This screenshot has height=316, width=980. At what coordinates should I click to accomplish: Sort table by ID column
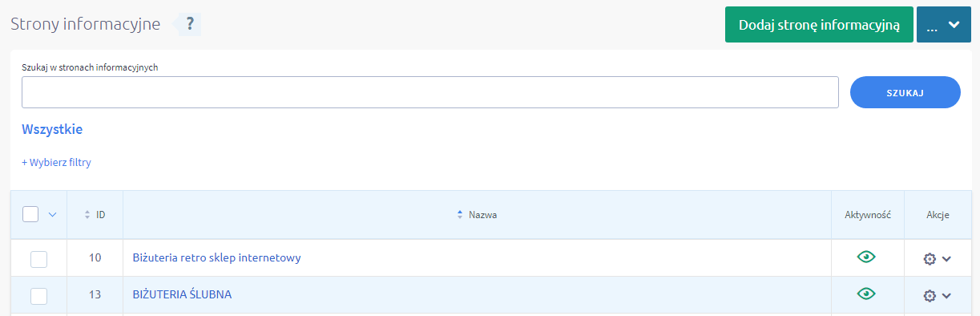click(x=95, y=214)
